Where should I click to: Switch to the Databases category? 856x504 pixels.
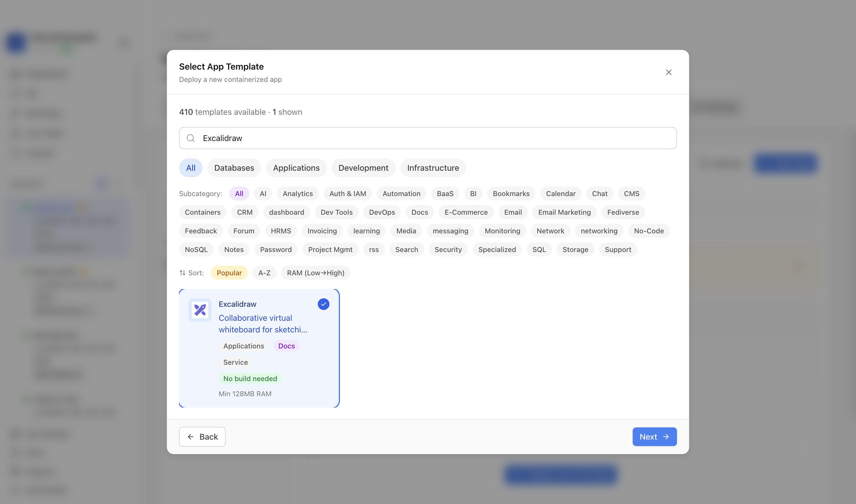point(234,168)
